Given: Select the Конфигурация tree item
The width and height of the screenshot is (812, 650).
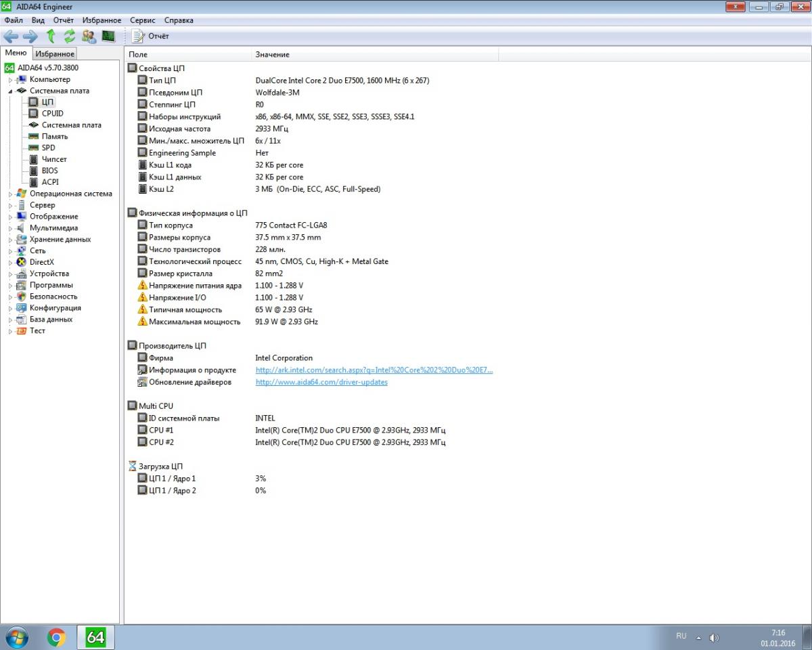Looking at the screenshot, I should tap(55, 308).
